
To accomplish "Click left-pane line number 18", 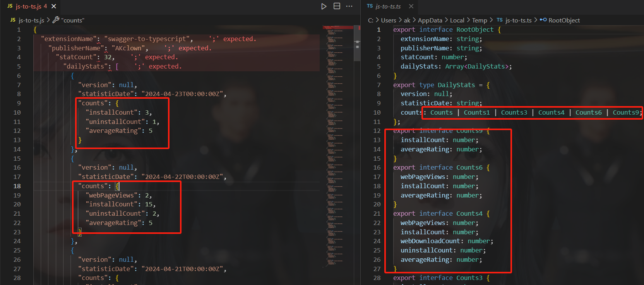I will pos(17,186).
